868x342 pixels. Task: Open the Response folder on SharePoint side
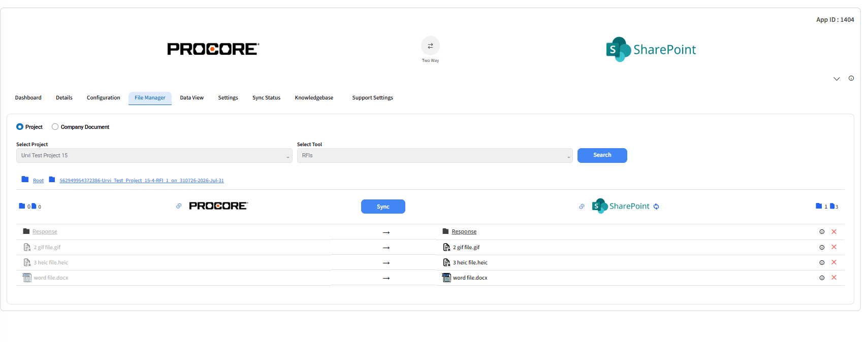point(464,232)
